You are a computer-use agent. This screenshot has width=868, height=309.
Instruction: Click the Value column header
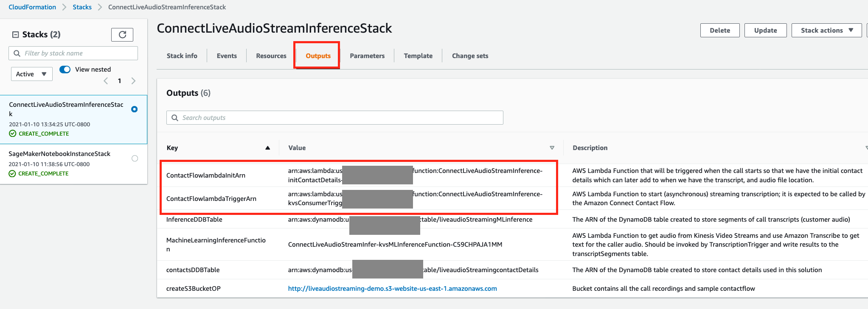point(297,148)
